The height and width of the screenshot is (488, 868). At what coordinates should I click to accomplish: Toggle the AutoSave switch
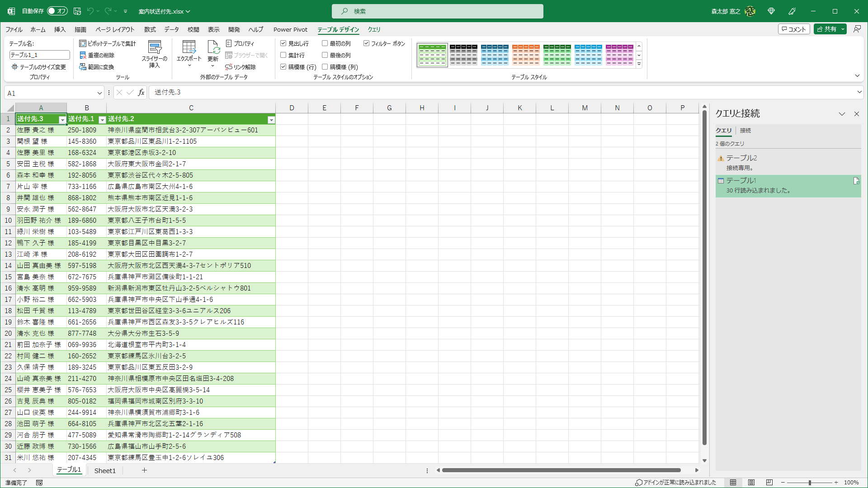coord(57,11)
